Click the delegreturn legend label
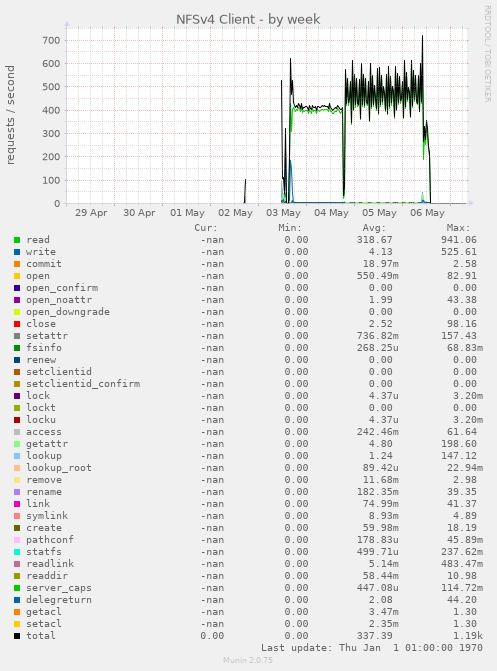Image resolution: width=497 pixels, height=671 pixels. coord(59,600)
